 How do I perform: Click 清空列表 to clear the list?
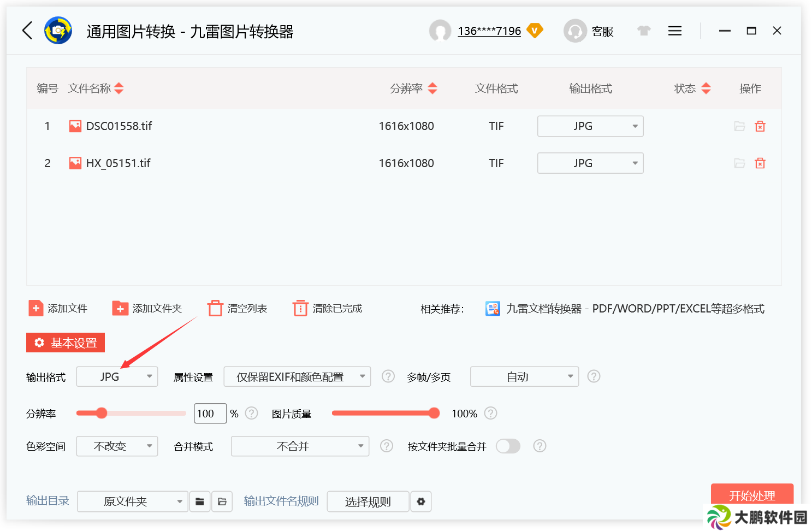click(238, 309)
